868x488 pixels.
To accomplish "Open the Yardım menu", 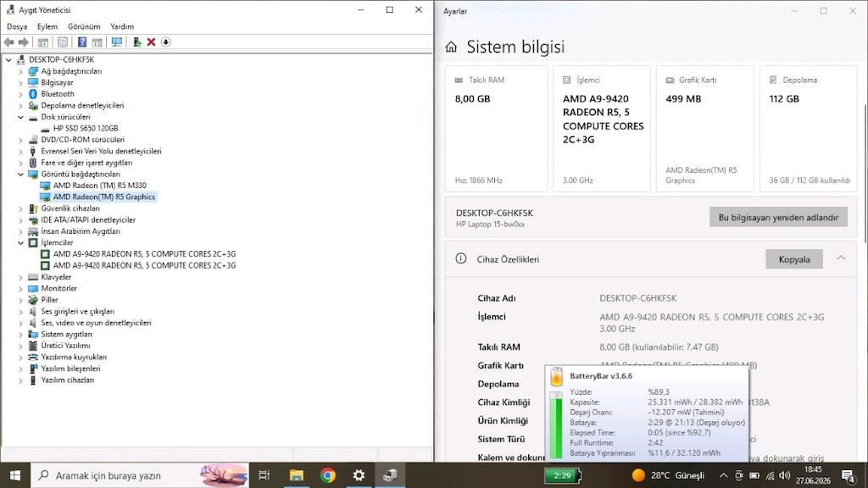I will click(x=122, y=26).
